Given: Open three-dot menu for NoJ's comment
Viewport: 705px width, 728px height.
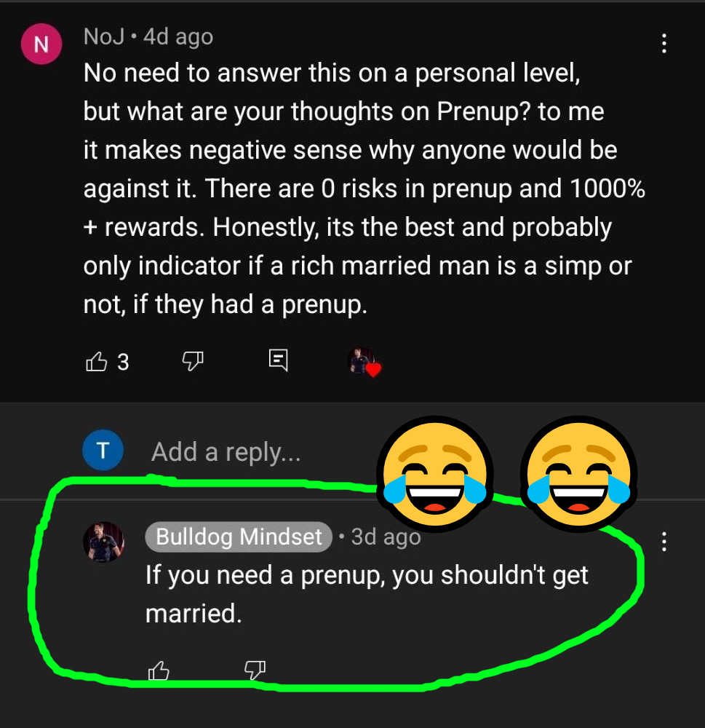Looking at the screenshot, I should (x=664, y=43).
